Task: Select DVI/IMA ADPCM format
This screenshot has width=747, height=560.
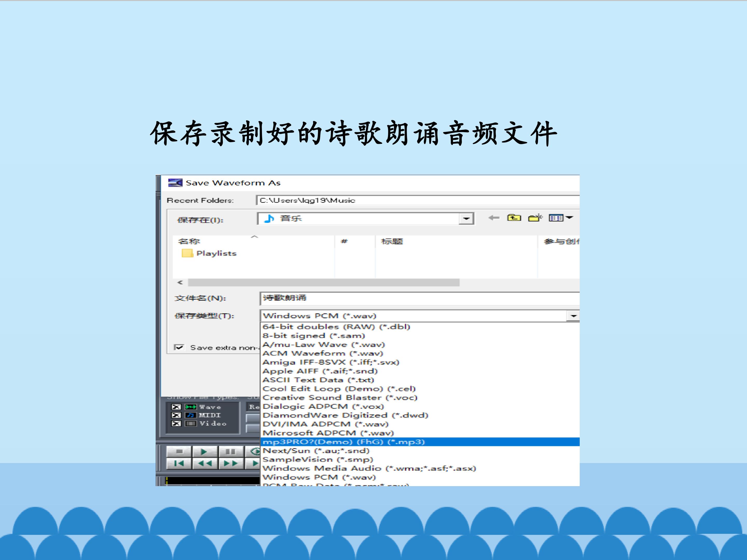Action: point(420,424)
